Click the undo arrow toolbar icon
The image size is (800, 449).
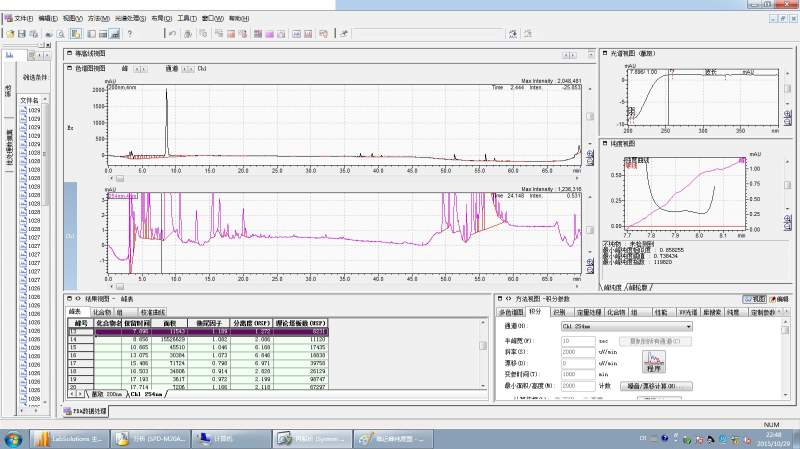coord(173,33)
